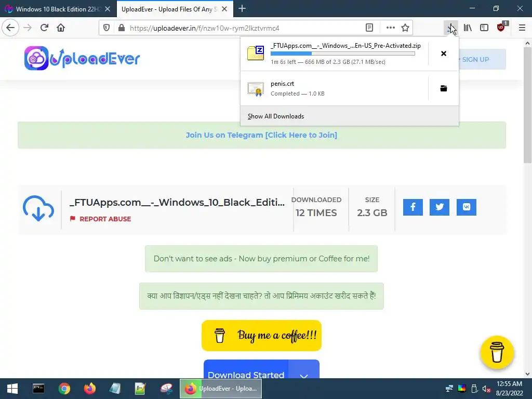Screen dimensions: 532x399
Task: Bookmark this page with the star
Action: pos(405,28)
